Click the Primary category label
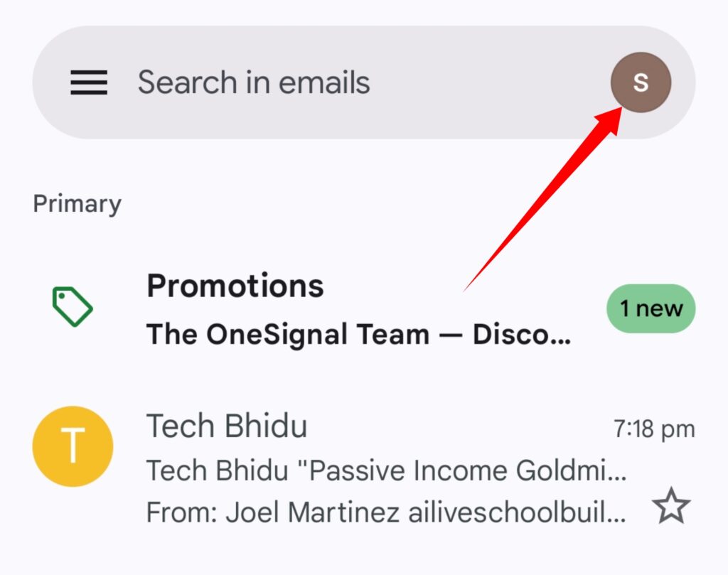 [x=77, y=204]
